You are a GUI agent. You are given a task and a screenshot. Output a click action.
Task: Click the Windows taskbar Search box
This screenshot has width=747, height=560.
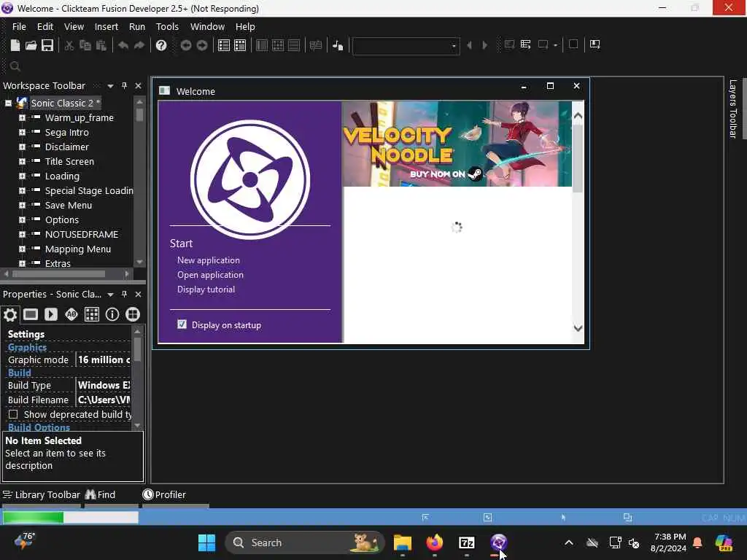(304, 542)
